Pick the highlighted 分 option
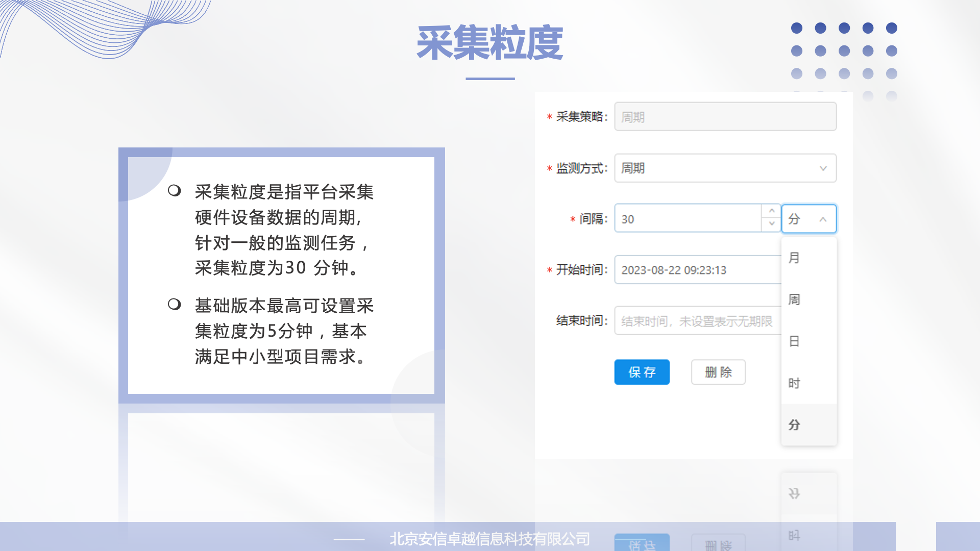The width and height of the screenshot is (980, 551). [808, 425]
